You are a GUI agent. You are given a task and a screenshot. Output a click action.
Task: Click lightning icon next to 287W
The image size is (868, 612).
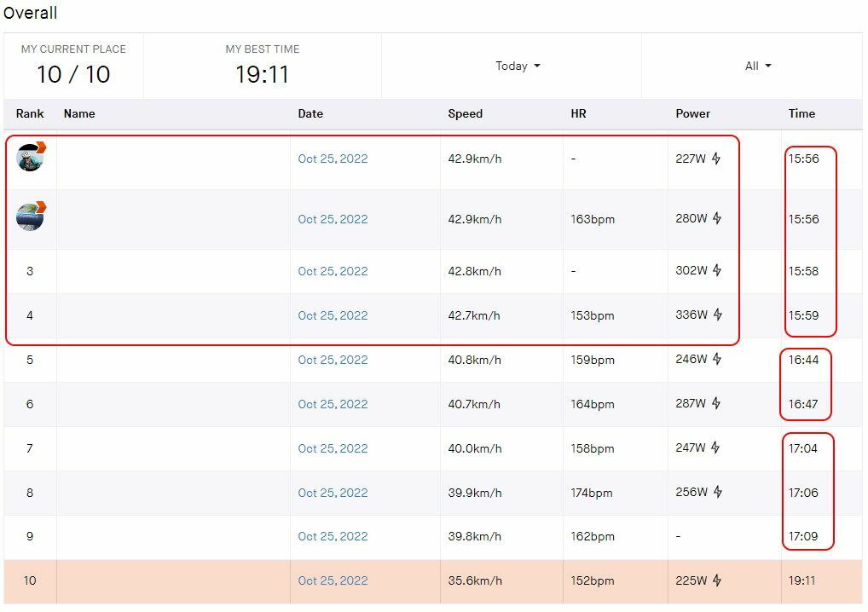[716, 403]
